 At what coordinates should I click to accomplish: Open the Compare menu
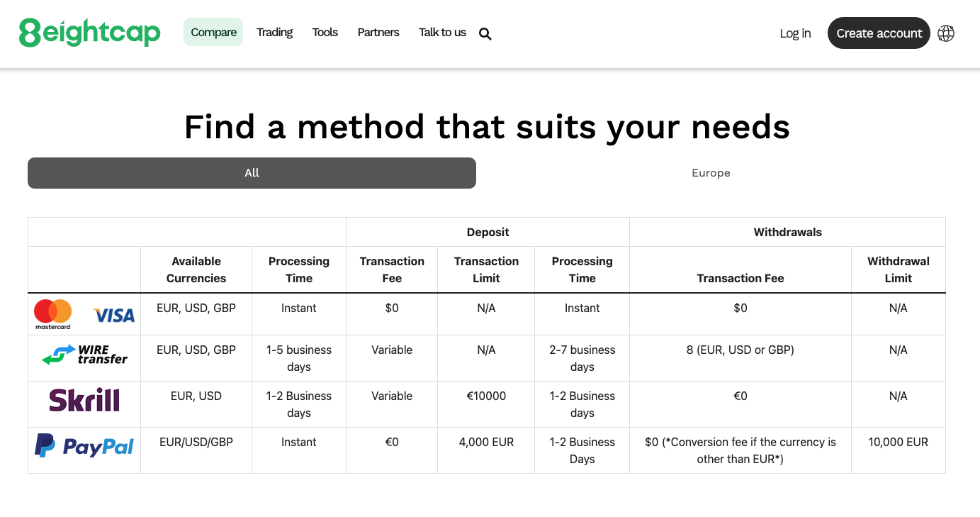[x=213, y=32]
